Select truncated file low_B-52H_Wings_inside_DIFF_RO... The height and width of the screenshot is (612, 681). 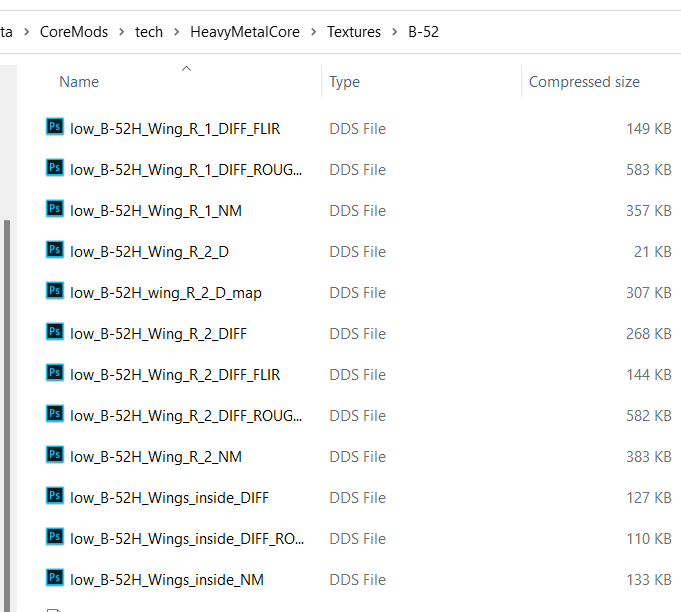187,539
